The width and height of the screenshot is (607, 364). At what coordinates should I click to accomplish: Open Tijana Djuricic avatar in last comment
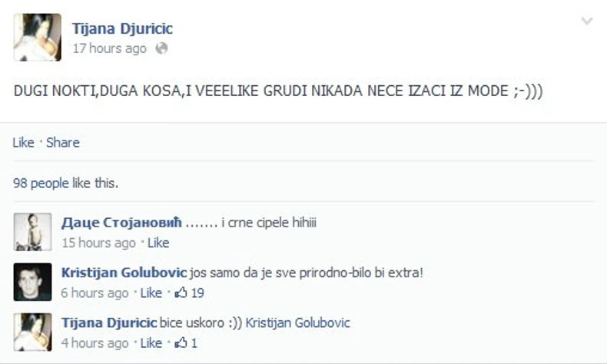point(32,332)
